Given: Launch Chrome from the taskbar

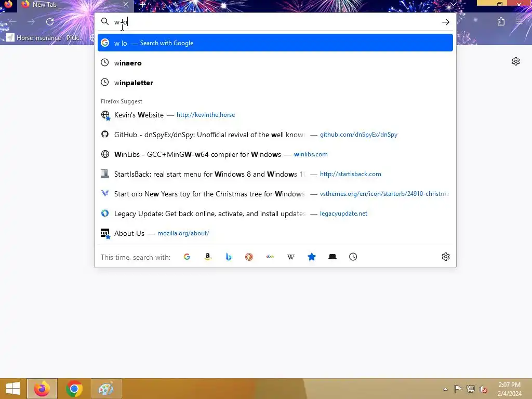Looking at the screenshot, I should pos(74,389).
